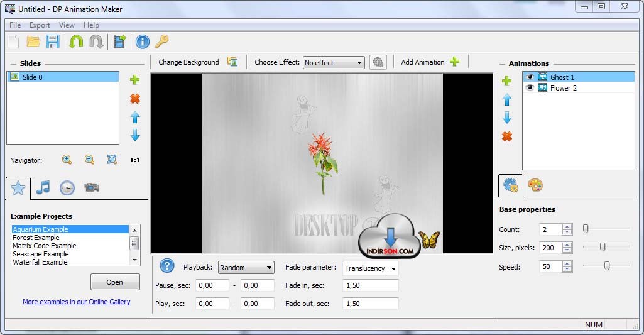This screenshot has height=335, width=644.
Task: Switch to gears base properties tab
Action: coord(511,185)
